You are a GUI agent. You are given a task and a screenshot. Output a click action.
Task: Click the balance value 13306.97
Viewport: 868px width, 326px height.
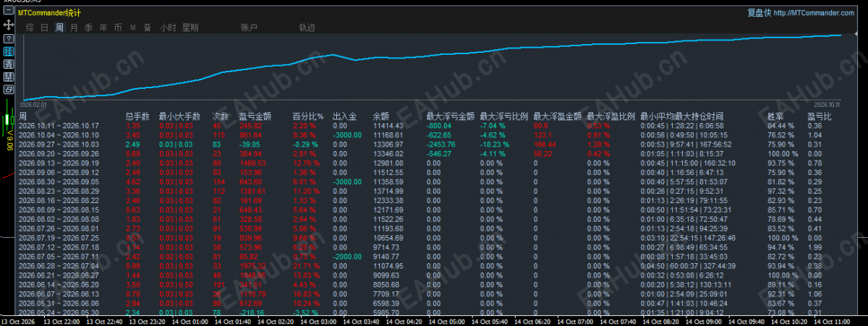click(388, 144)
